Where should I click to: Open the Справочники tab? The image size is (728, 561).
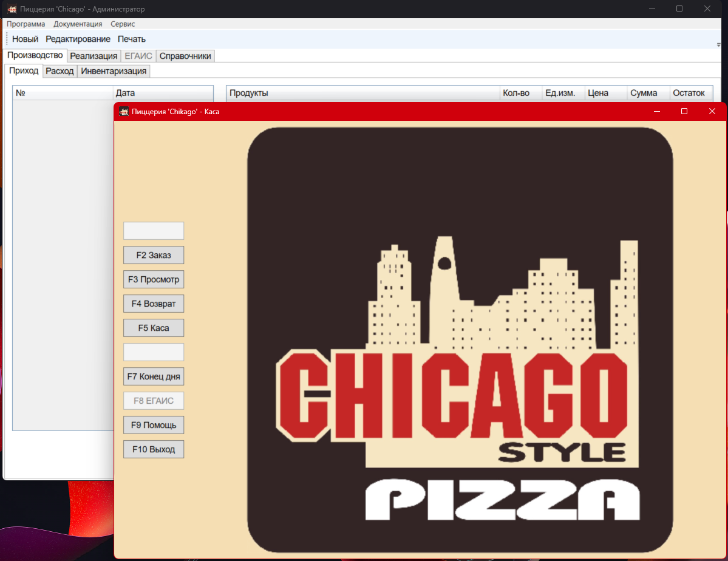(x=185, y=56)
